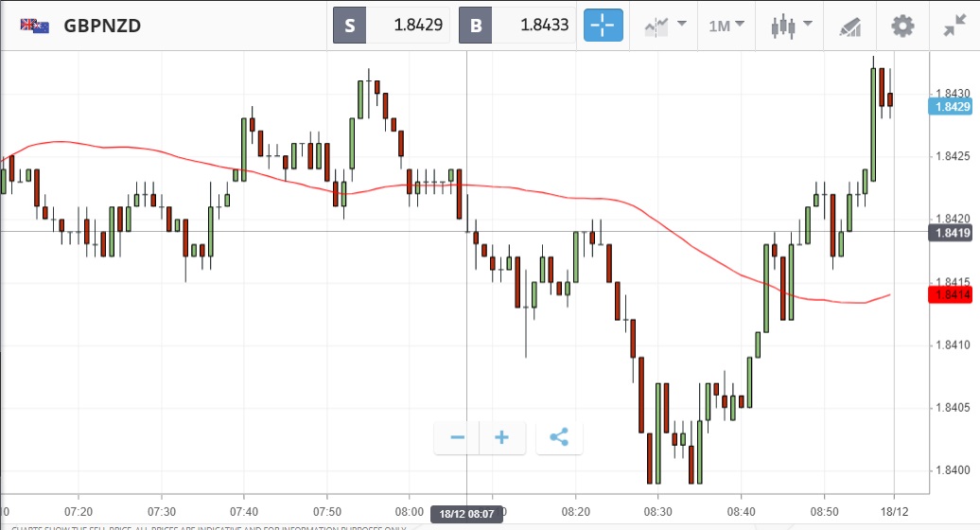Open the drawing tools icon
The image size is (980, 530).
[x=849, y=26]
